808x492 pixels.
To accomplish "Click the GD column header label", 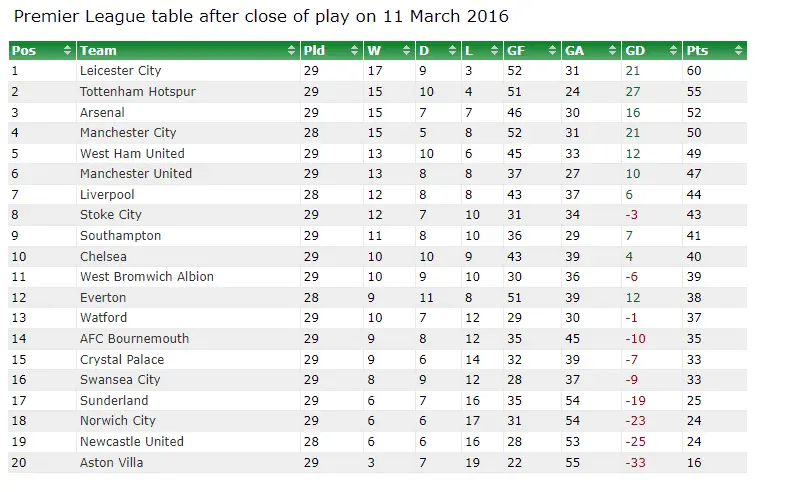I will tap(635, 51).
